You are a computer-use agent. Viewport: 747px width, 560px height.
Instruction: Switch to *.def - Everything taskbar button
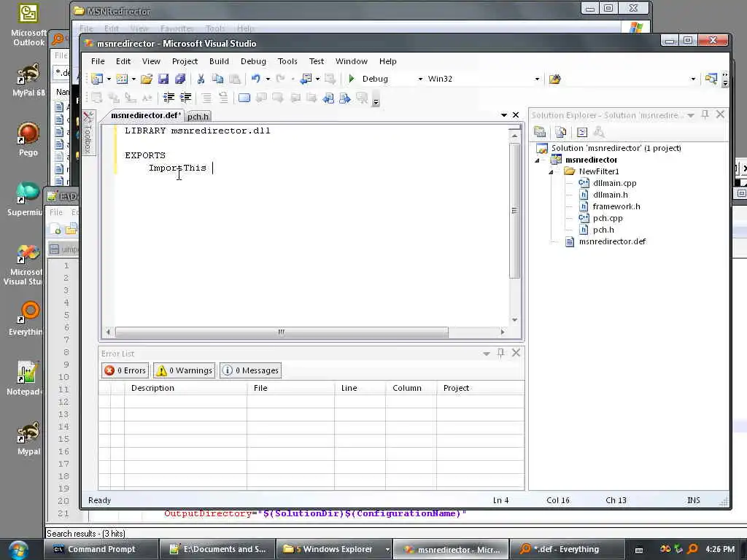(566, 549)
